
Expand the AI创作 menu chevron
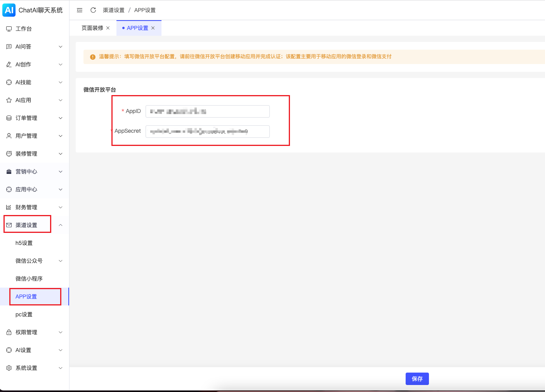click(x=61, y=64)
